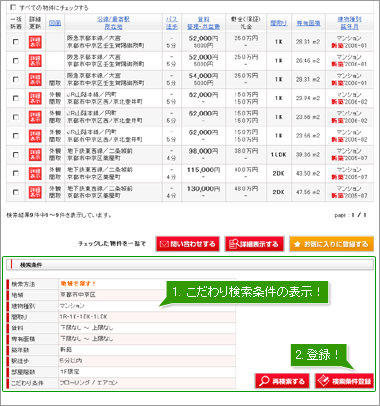Screen dimensions: 380x406
Task: Select the 43.50 m2 area cell
Action: pos(308,173)
